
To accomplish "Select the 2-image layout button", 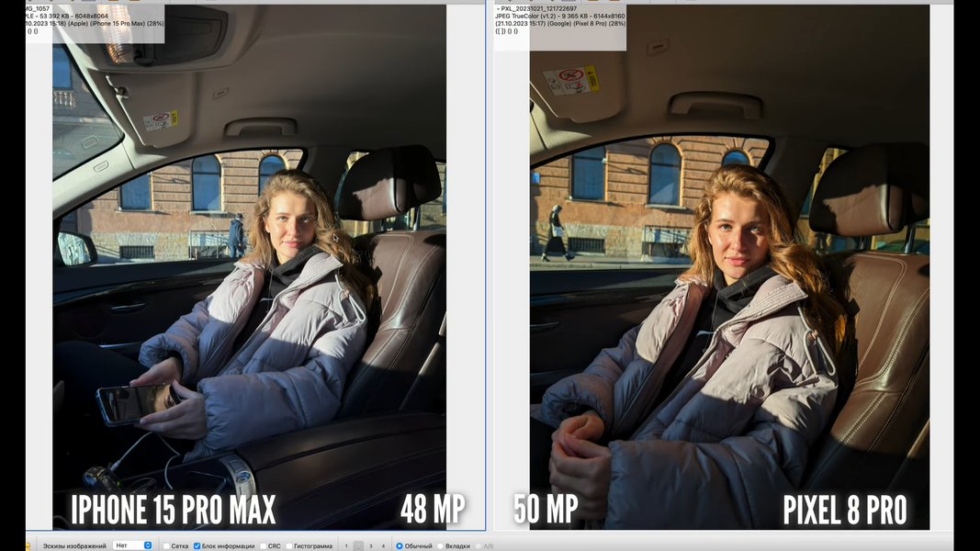I will (358, 545).
